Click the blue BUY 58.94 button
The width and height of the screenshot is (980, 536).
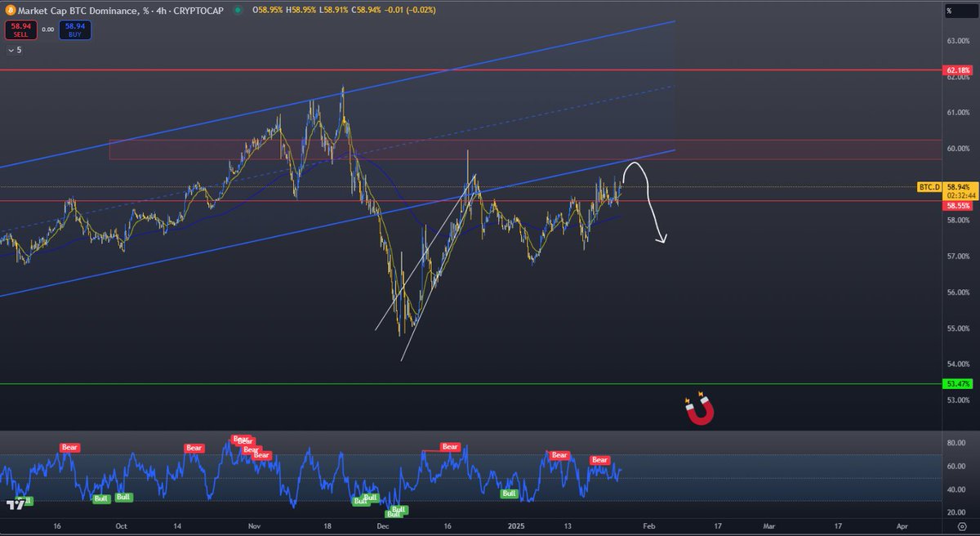77,30
